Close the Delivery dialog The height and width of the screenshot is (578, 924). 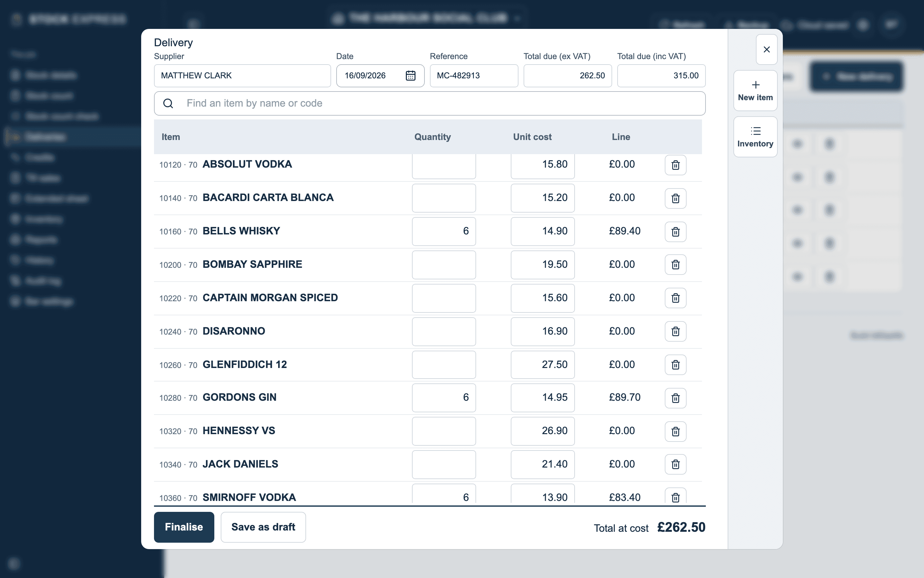(x=766, y=49)
